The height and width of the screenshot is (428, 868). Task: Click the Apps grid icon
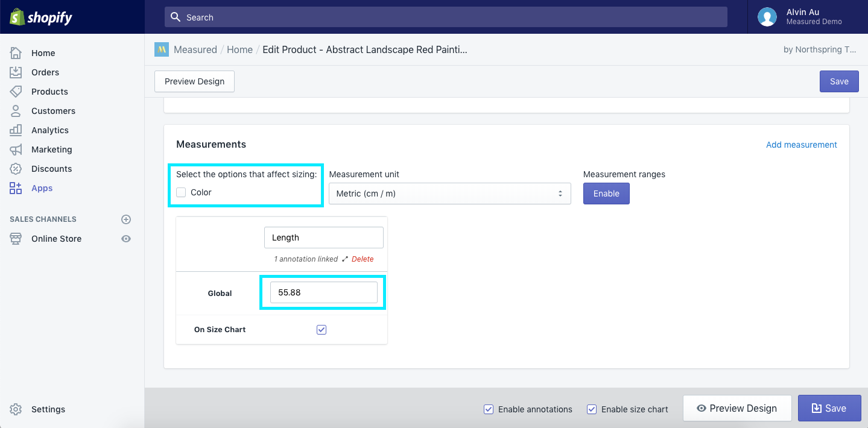click(16, 188)
